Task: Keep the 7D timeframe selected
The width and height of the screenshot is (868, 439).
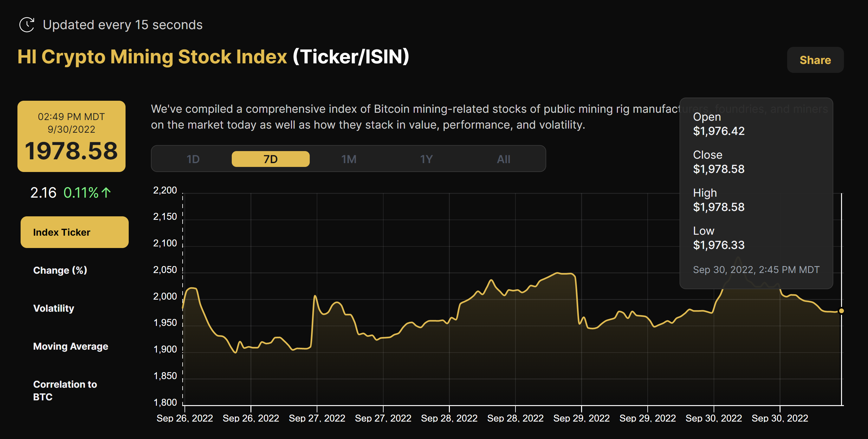Action: click(x=270, y=159)
